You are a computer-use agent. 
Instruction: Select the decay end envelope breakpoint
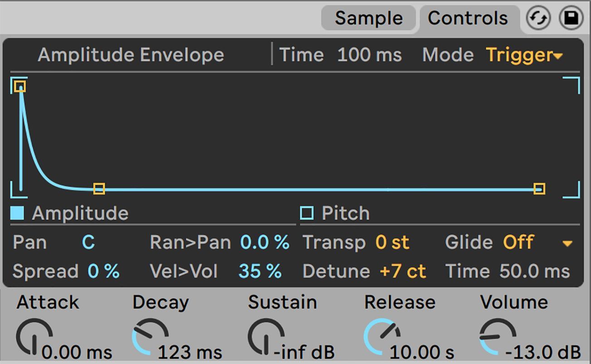(x=99, y=189)
